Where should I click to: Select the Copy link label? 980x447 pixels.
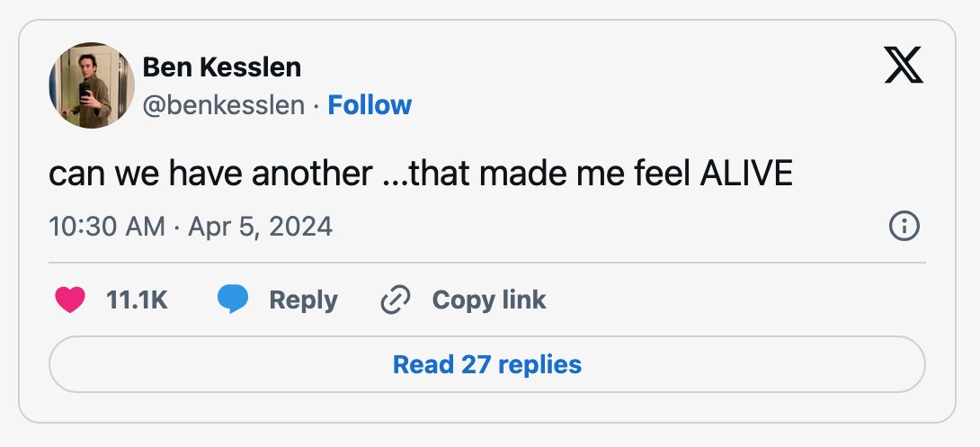(x=489, y=300)
